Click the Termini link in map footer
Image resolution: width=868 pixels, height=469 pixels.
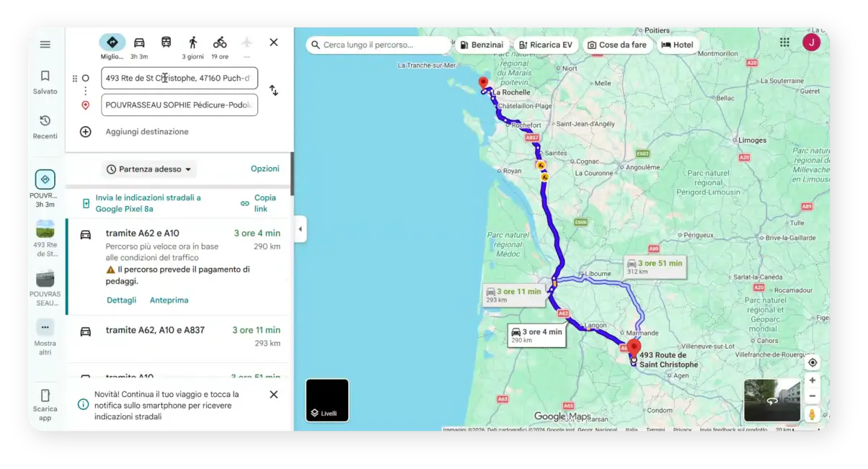pos(655,429)
